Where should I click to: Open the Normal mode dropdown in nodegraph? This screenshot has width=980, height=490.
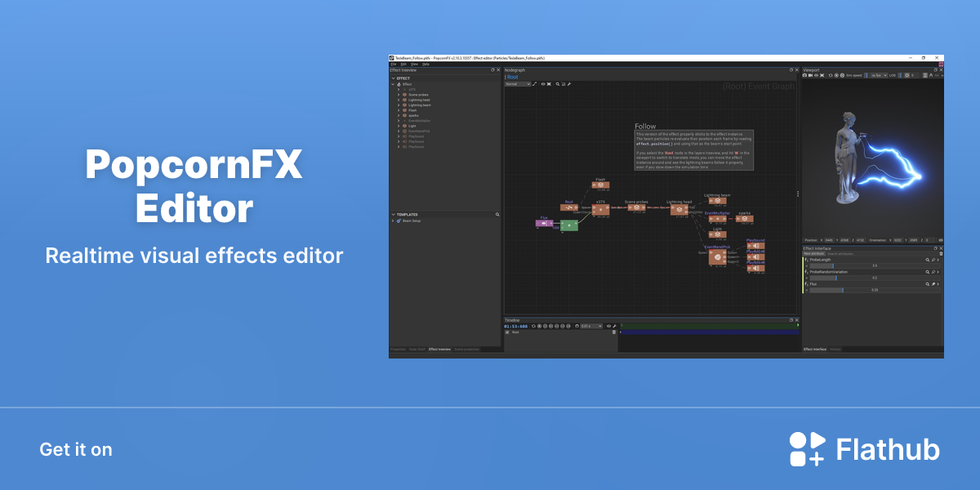[518, 84]
